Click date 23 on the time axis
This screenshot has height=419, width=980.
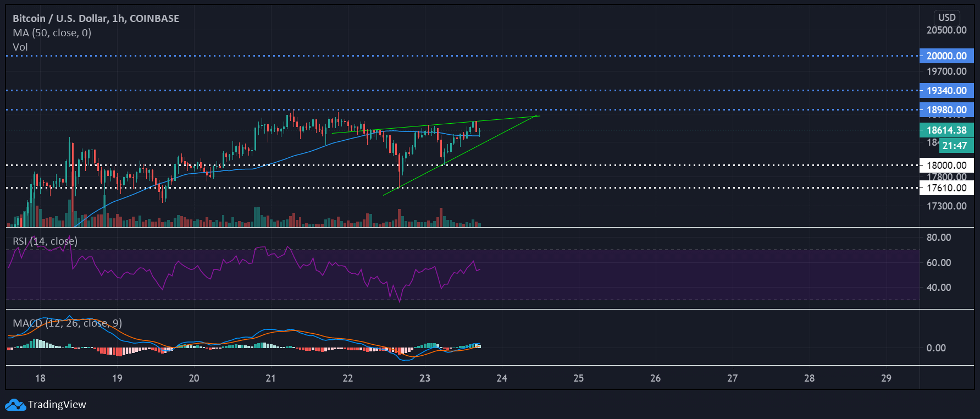[x=425, y=378]
